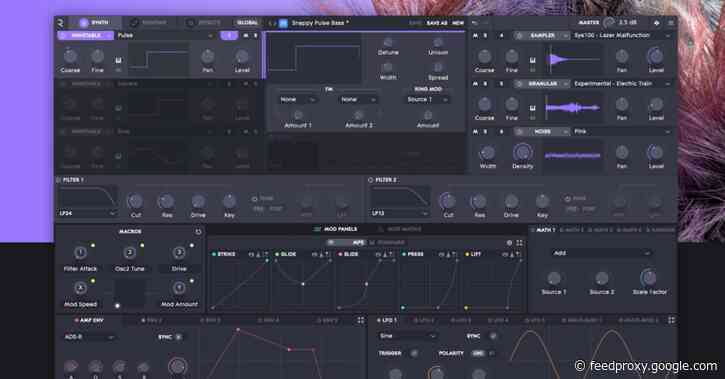The image size is (725, 379).
Task: Open Ring Mod Source 1 dropdown
Action: click(x=427, y=99)
